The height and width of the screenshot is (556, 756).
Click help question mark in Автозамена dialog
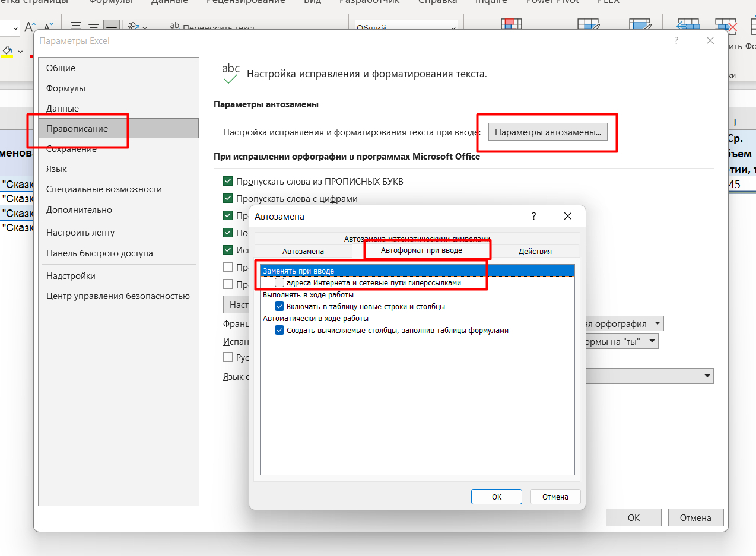533,216
